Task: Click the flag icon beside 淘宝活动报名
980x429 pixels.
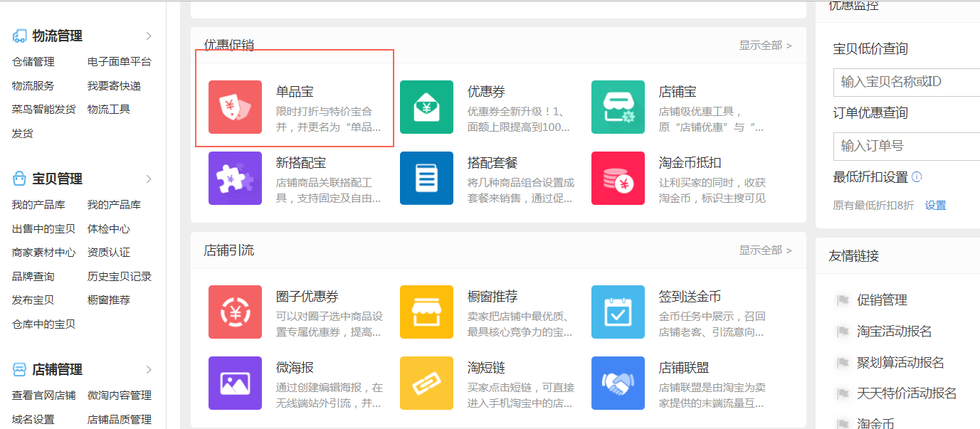Action: [x=843, y=332]
